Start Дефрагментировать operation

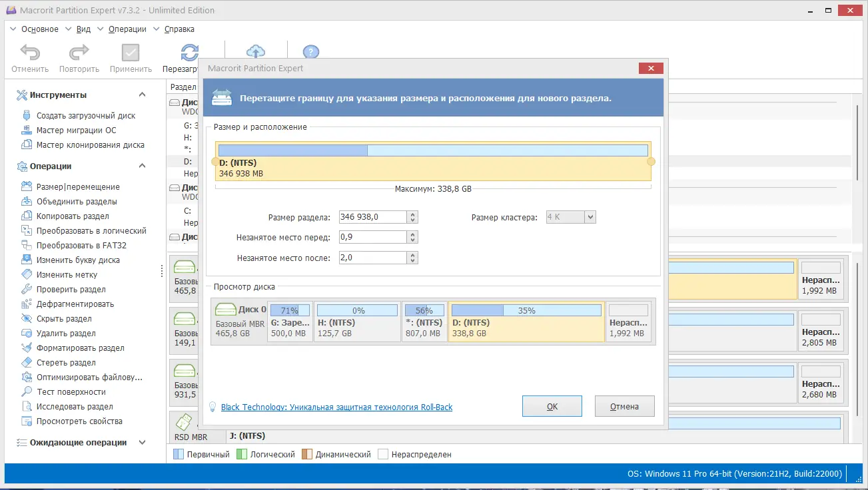75,304
